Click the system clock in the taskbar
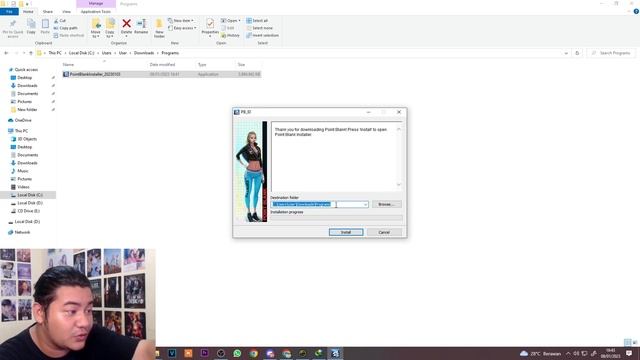Screen dimensions: 640x360 [611, 353]
